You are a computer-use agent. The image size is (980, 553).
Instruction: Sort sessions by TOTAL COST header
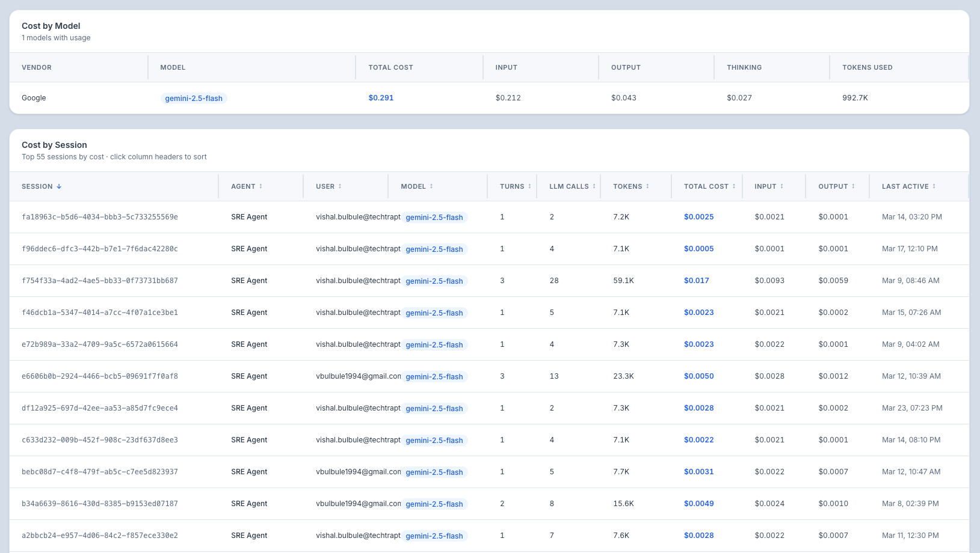coord(706,186)
